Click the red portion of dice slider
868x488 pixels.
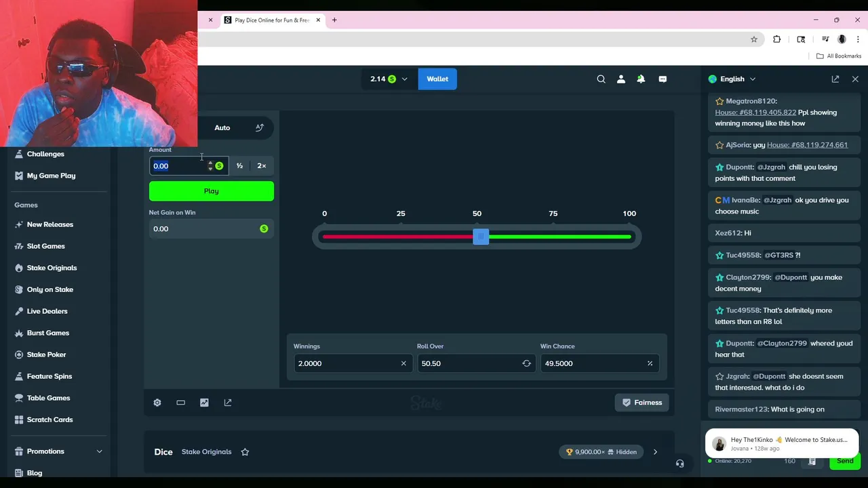pyautogui.click(x=398, y=237)
